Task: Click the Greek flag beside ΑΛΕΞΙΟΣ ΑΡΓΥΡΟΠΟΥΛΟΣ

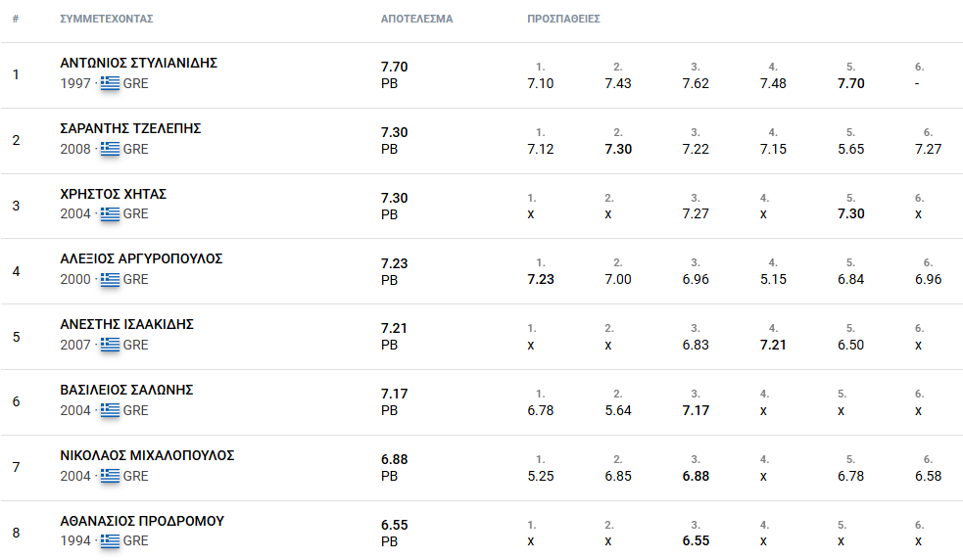Action: [x=110, y=279]
